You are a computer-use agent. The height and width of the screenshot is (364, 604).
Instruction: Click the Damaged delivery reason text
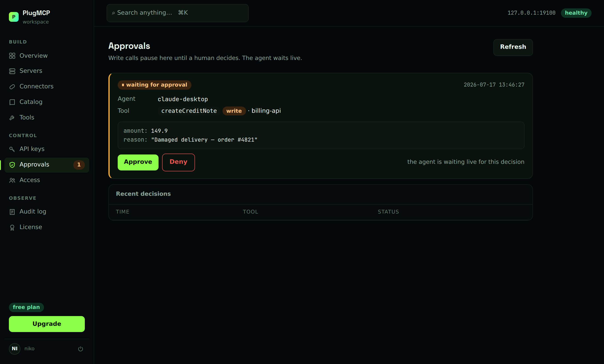204,140
